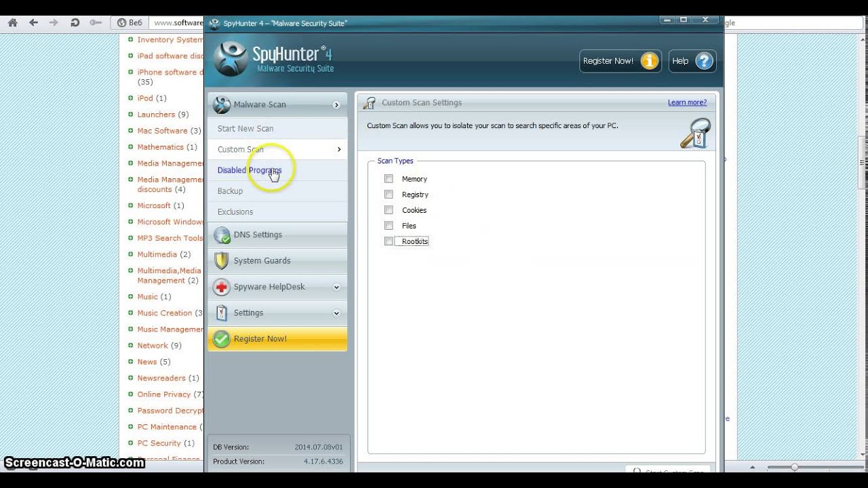This screenshot has height=488, width=868.
Task: Click the browser address bar URL field
Action: tap(176, 22)
